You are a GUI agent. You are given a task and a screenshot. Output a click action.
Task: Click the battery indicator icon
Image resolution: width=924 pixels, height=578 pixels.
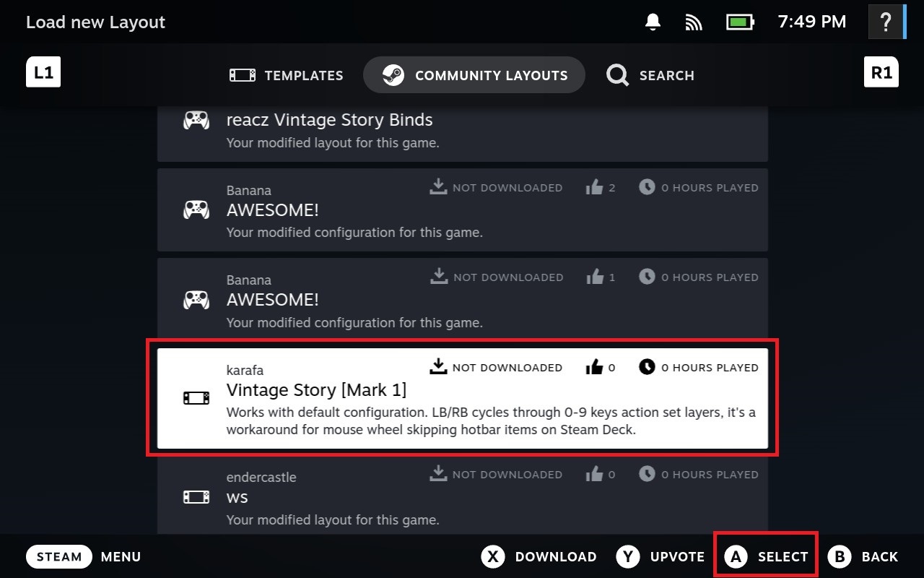740,22
